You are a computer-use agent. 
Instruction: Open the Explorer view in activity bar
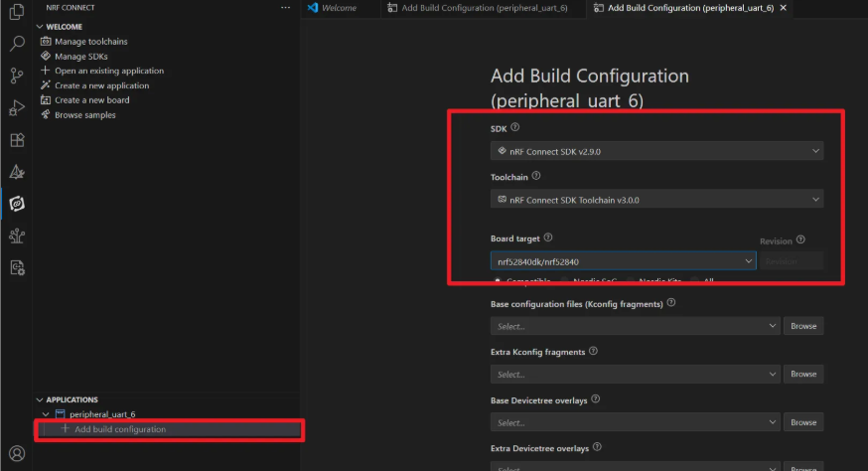coord(16,13)
